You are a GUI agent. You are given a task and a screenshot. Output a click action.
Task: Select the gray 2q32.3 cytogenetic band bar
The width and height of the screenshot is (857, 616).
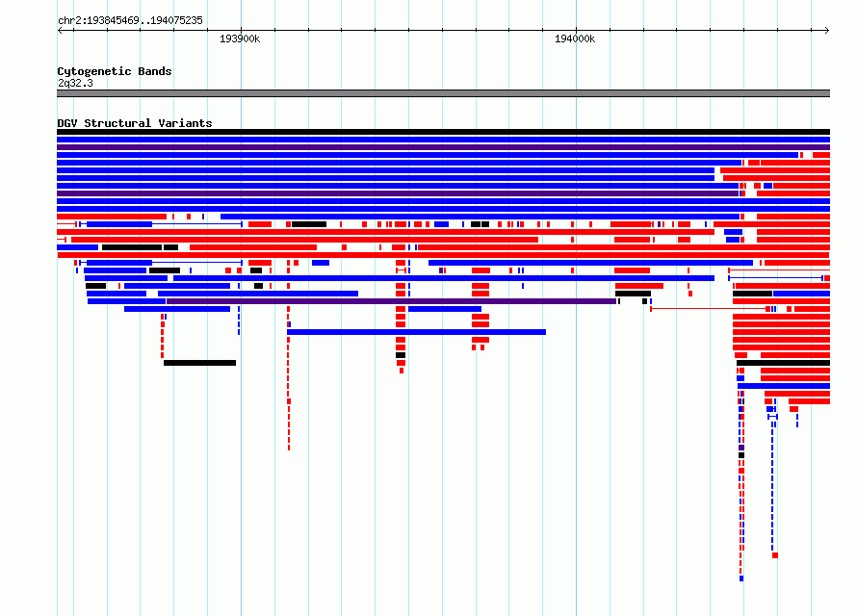(x=443, y=93)
